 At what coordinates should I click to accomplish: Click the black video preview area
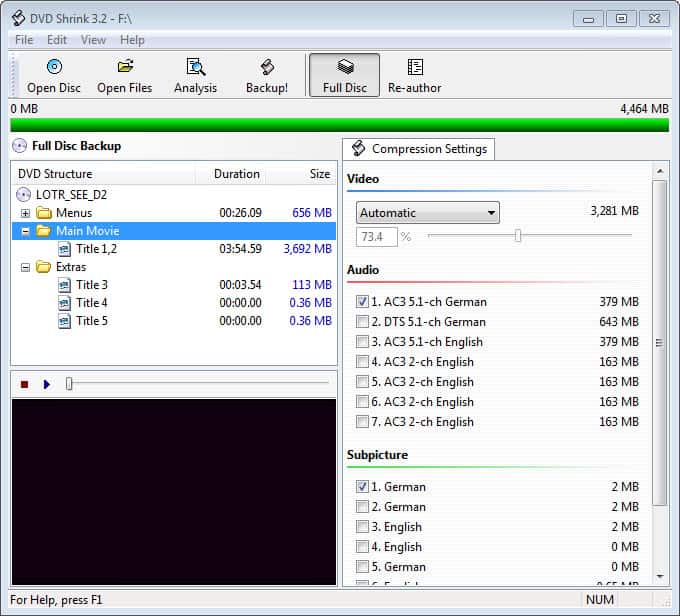click(174, 492)
